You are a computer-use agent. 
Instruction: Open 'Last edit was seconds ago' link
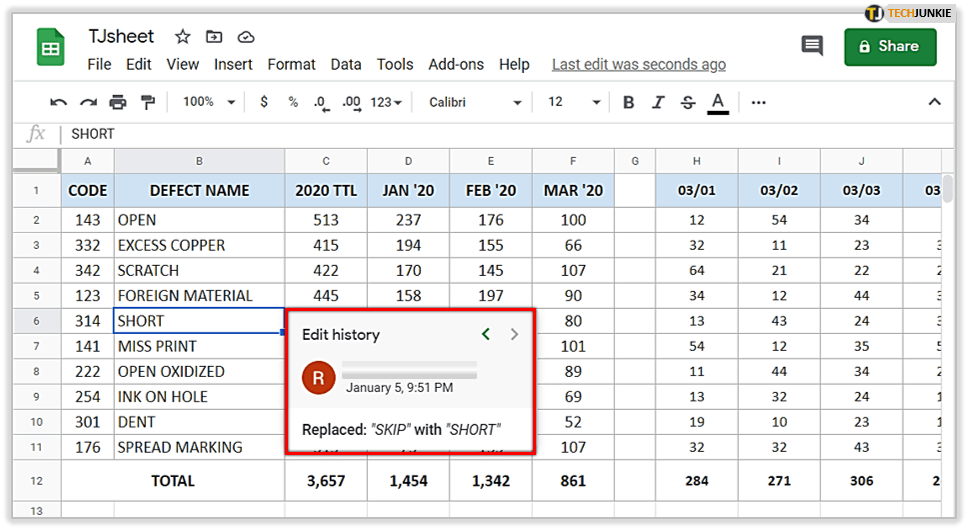tap(638, 64)
